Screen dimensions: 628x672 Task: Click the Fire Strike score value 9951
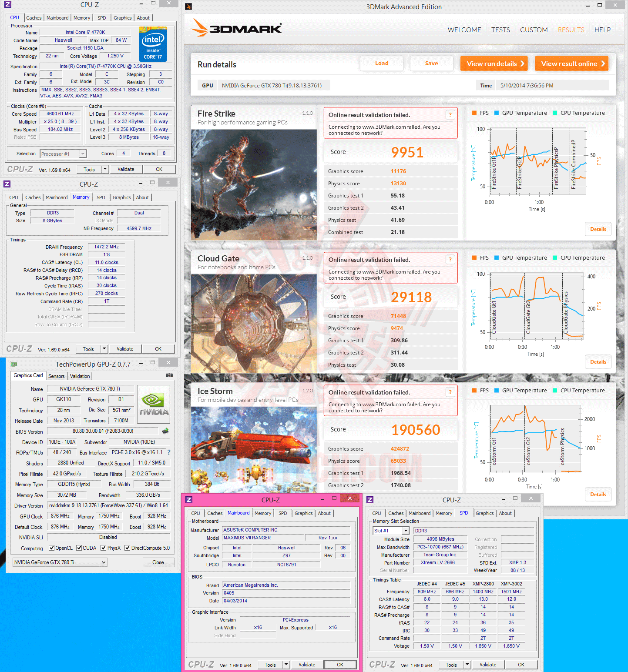407,152
